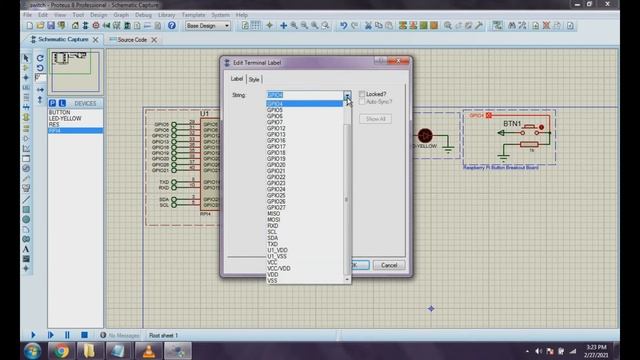This screenshot has height=360, width=640.
Task: Create a new project with the blank page icon
Action: [x=30, y=26]
